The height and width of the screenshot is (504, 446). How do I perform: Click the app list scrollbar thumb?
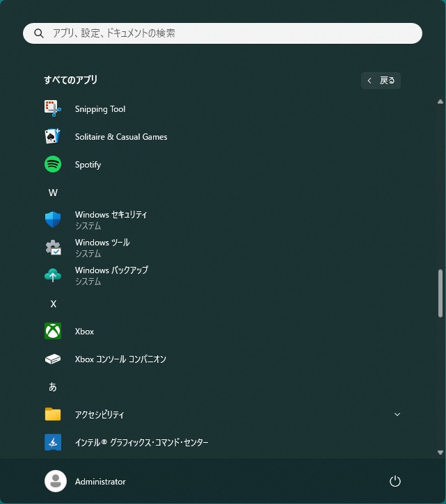pos(440,293)
